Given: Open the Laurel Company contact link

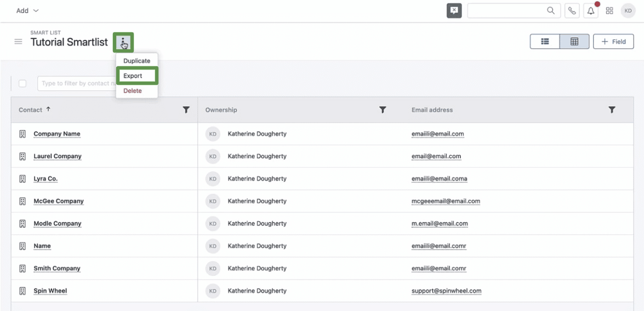Looking at the screenshot, I should click(x=58, y=156).
